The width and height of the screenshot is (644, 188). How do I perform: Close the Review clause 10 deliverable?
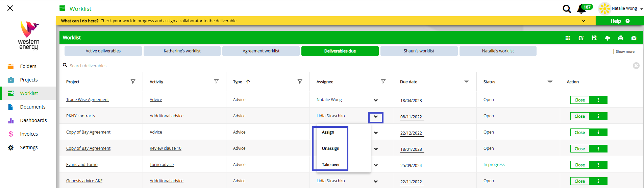click(580, 148)
